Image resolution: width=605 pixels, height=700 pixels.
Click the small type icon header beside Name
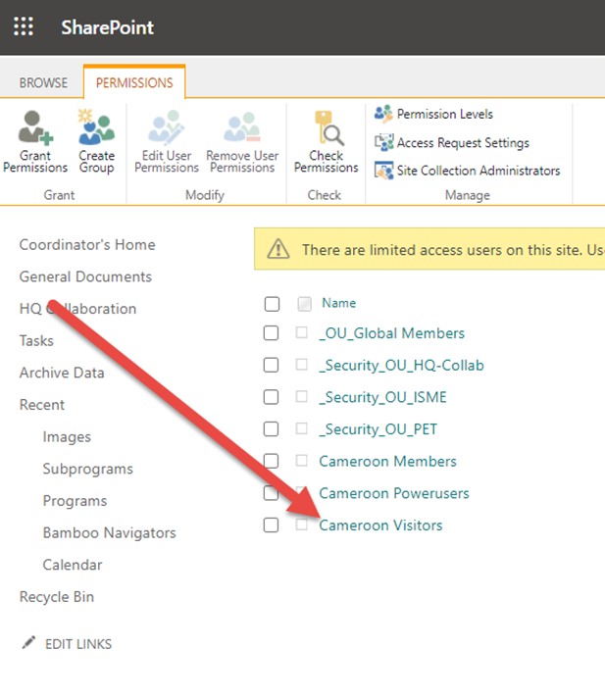305,304
